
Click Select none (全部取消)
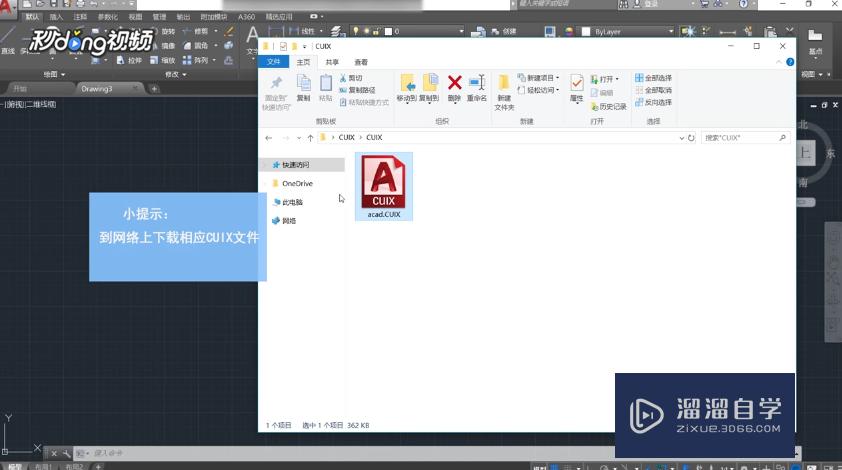(x=653, y=90)
